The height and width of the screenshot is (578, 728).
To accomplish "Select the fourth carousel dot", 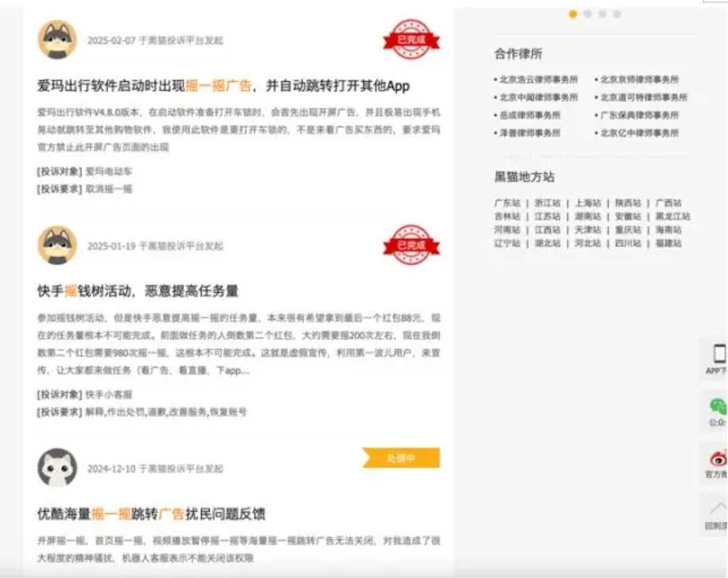I will pyautogui.click(x=617, y=14).
